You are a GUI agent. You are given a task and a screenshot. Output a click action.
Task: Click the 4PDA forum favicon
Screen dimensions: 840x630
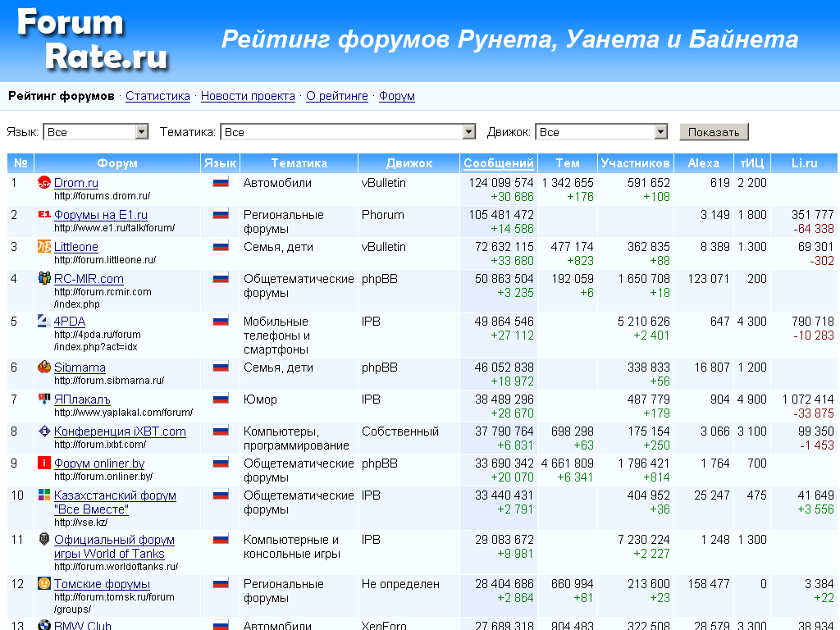(44, 321)
